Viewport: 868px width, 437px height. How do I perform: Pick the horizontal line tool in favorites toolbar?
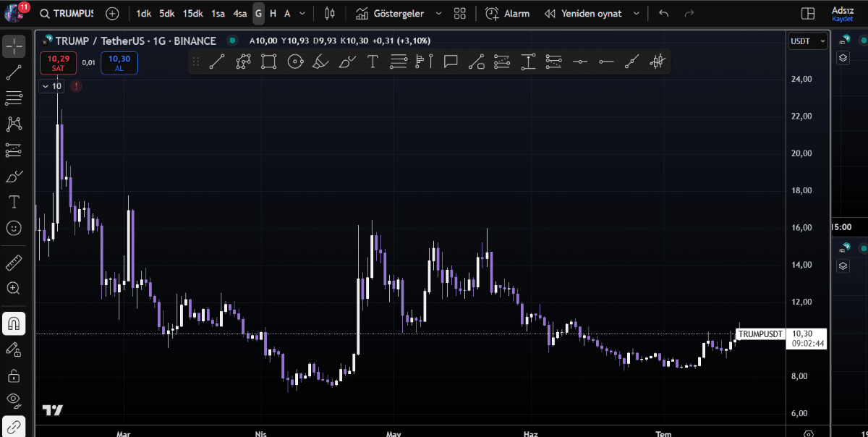point(580,61)
